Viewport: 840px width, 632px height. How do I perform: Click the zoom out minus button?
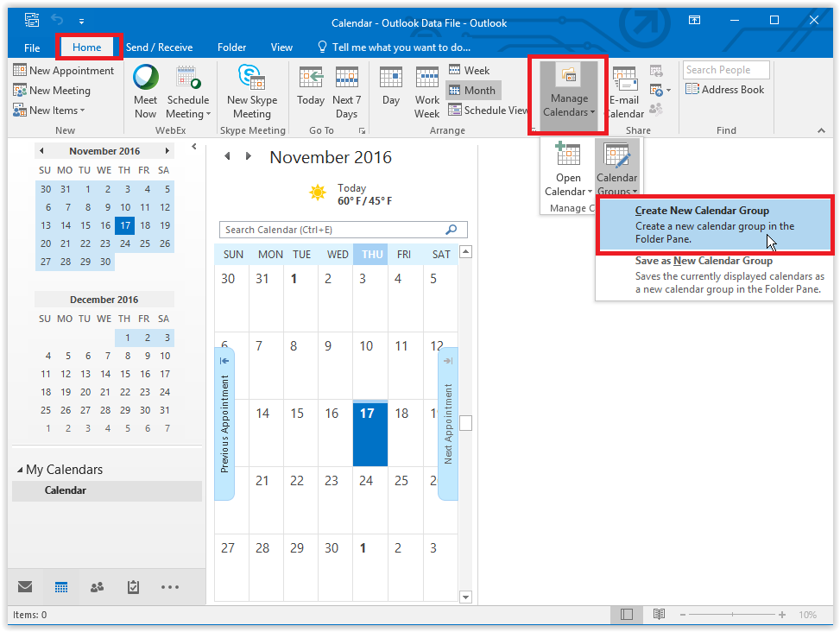[683, 615]
